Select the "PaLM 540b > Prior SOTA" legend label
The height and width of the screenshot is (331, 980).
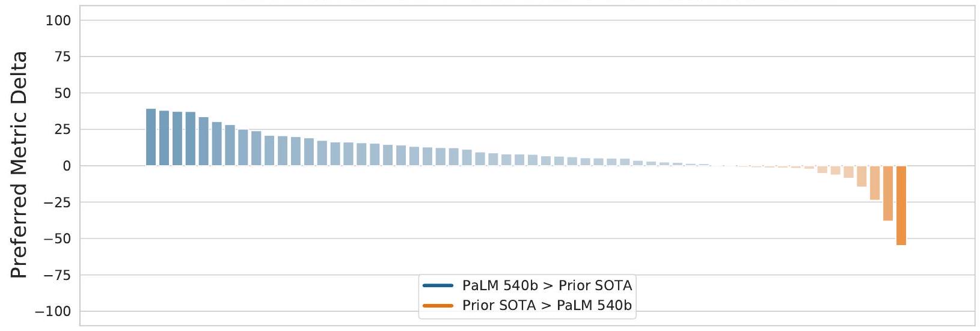(547, 285)
